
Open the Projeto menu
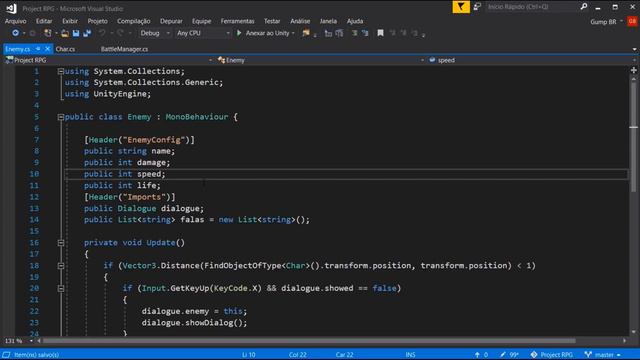pyautogui.click(x=98, y=21)
